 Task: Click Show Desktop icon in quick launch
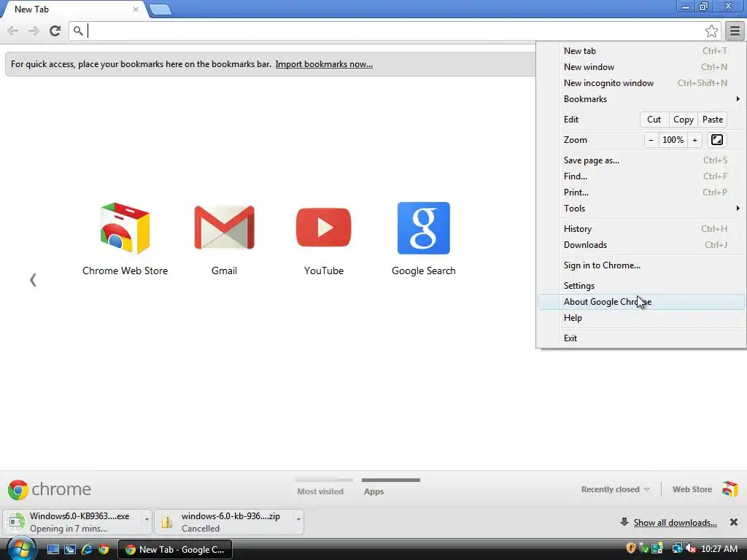[53, 549]
